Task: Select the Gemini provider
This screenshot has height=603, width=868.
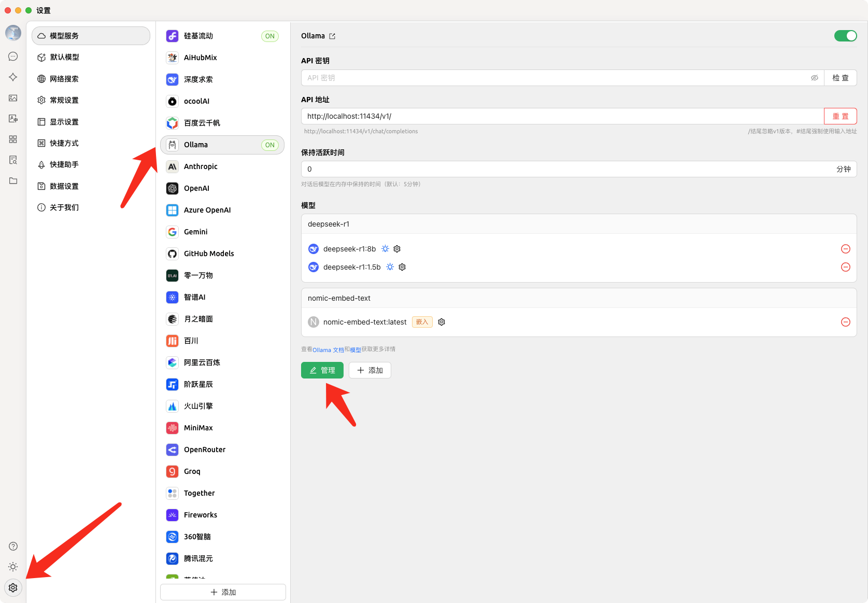Action: pyautogui.click(x=222, y=232)
